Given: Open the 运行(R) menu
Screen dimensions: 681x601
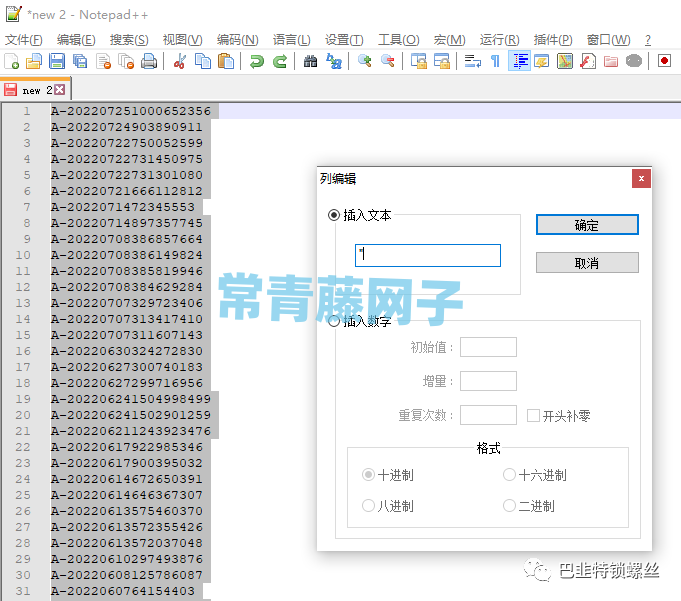Looking at the screenshot, I should 499,40.
